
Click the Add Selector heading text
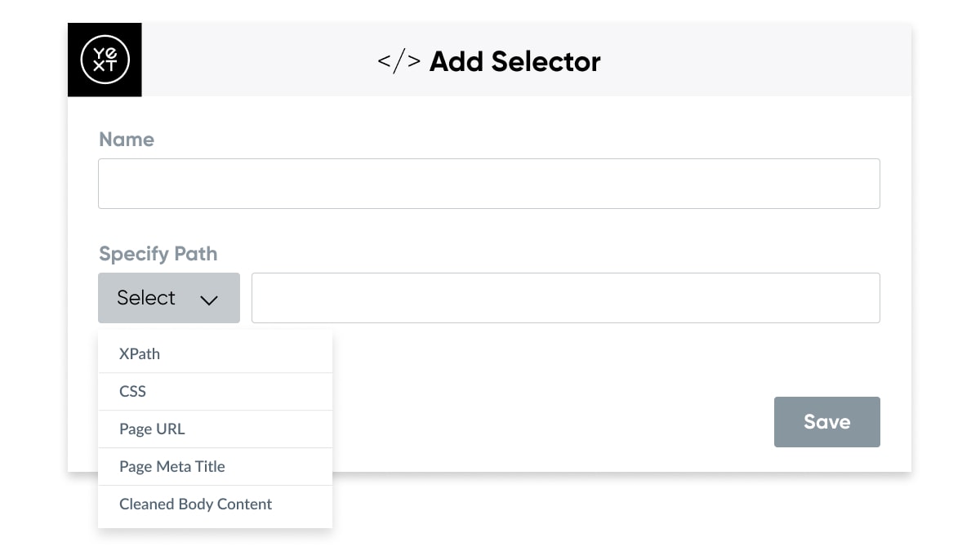515,61
